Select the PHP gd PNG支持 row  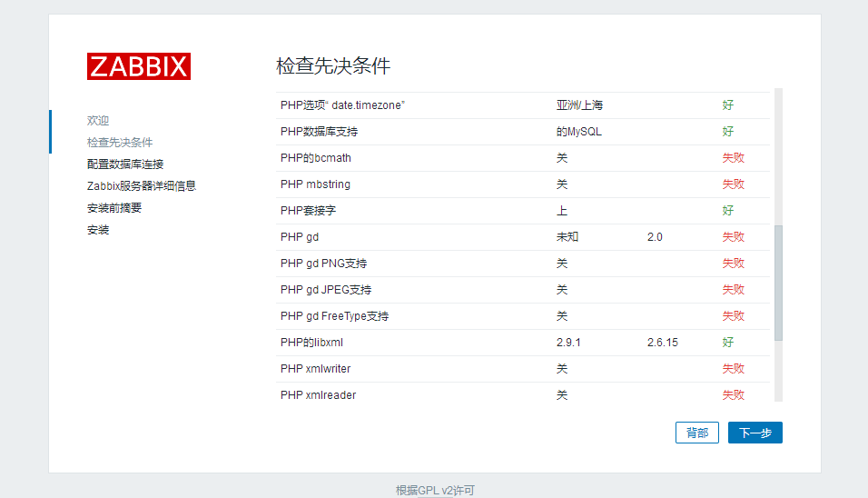(324, 264)
